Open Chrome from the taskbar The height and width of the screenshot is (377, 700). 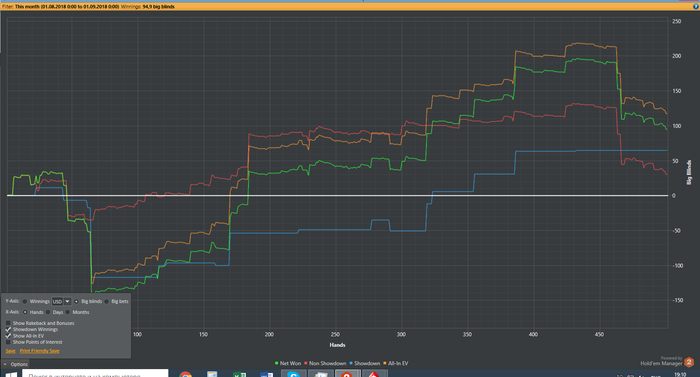pos(186,374)
